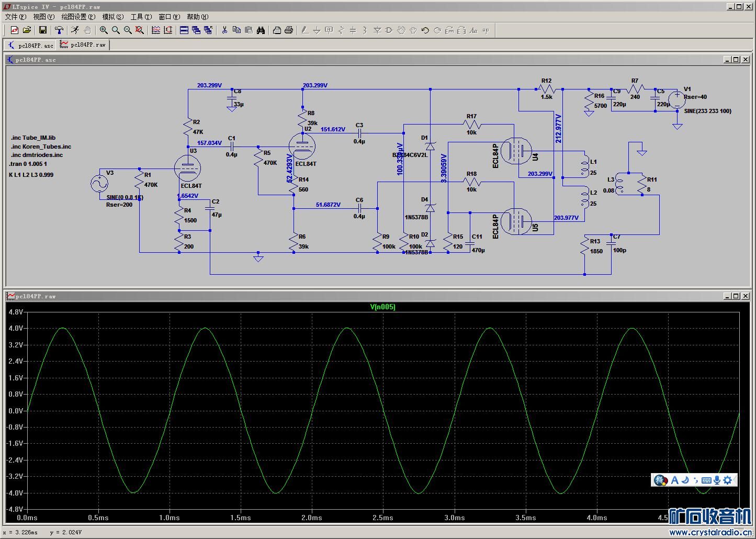Click the IME A language mode icon
Image resolution: width=756 pixels, height=539 pixels.
pos(674,480)
